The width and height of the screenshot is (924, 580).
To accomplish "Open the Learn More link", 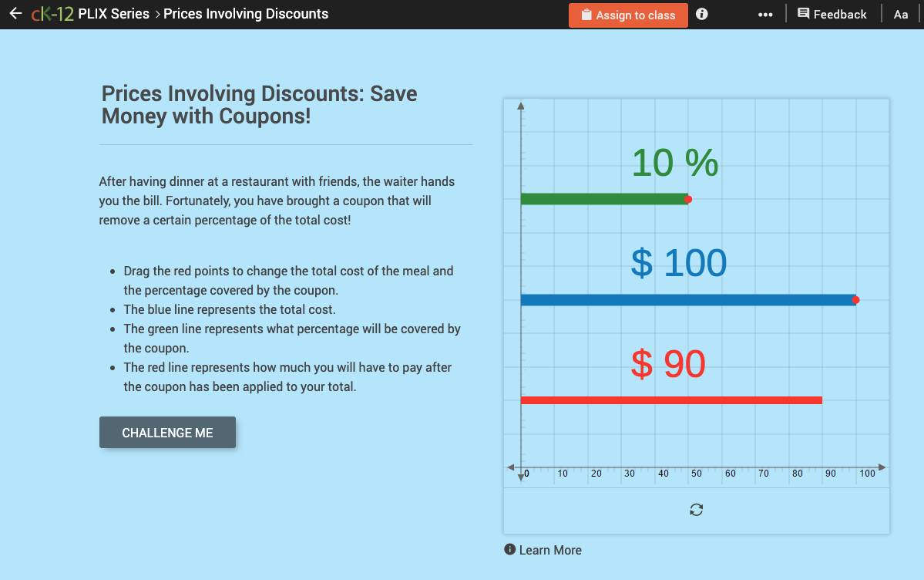I will coord(549,550).
